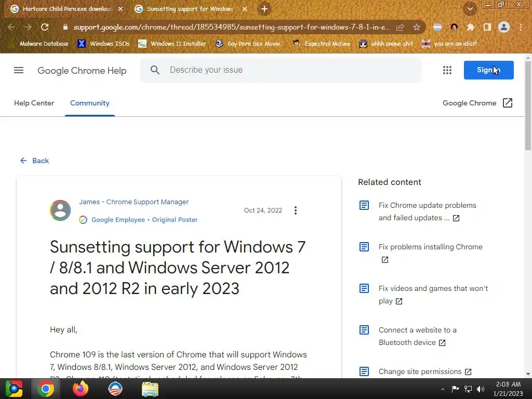Open the Windows 11 Installer bookmark

click(x=172, y=44)
